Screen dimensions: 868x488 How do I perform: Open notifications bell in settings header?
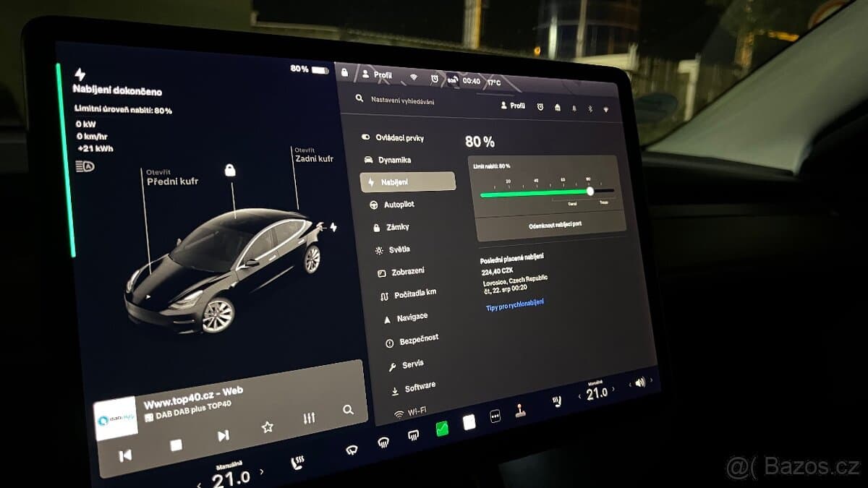(574, 108)
